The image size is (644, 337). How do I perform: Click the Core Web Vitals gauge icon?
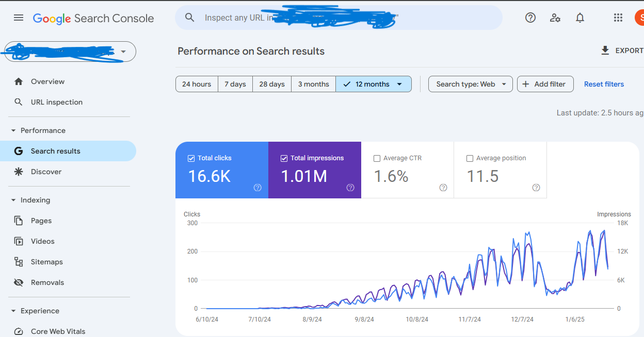19,331
